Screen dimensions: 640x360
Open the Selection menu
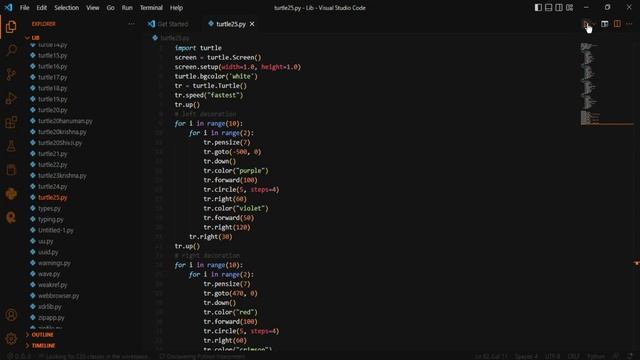[x=67, y=8]
